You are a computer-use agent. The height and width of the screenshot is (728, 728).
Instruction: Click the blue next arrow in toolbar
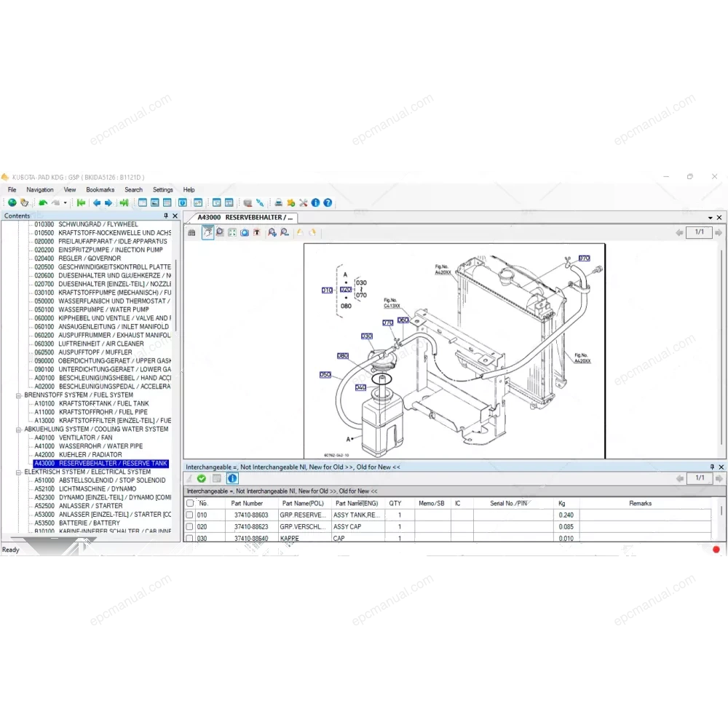tap(108, 202)
